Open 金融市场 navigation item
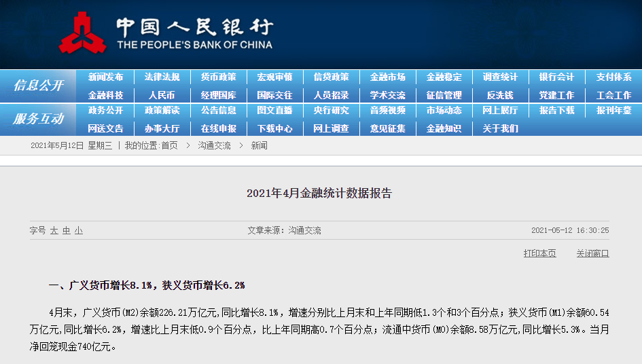This screenshot has height=364, width=642. [388, 77]
